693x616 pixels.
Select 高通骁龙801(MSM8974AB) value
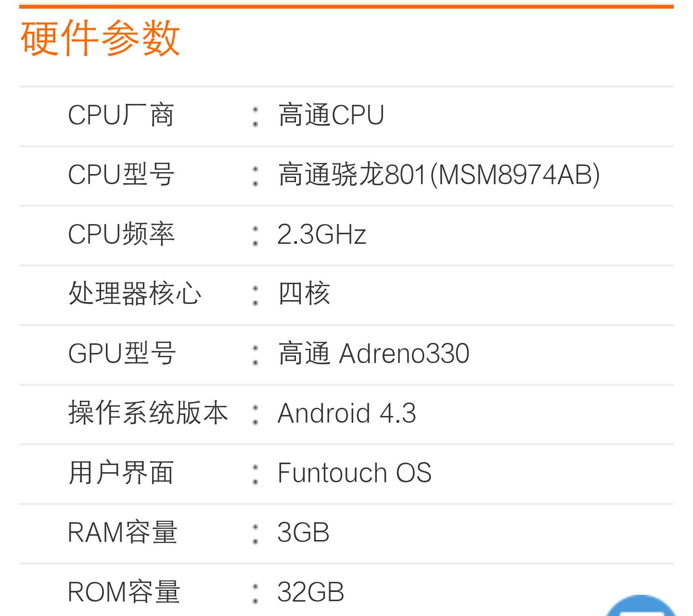(x=439, y=175)
